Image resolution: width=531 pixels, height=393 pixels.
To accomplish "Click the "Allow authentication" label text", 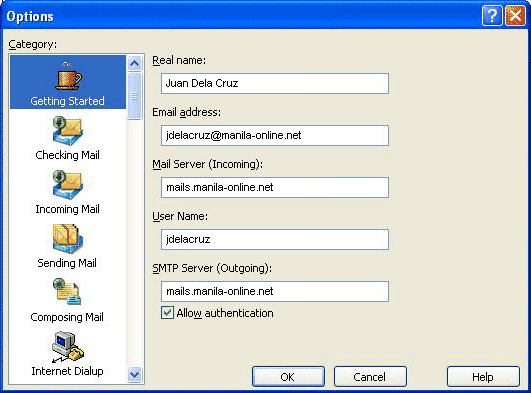I will point(225,313).
